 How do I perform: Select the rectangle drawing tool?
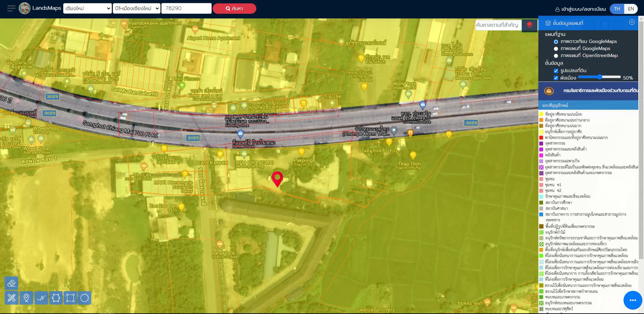70,298
